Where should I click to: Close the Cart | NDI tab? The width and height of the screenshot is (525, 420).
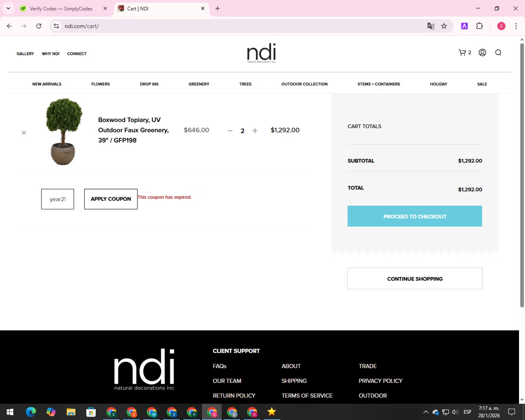tap(203, 8)
